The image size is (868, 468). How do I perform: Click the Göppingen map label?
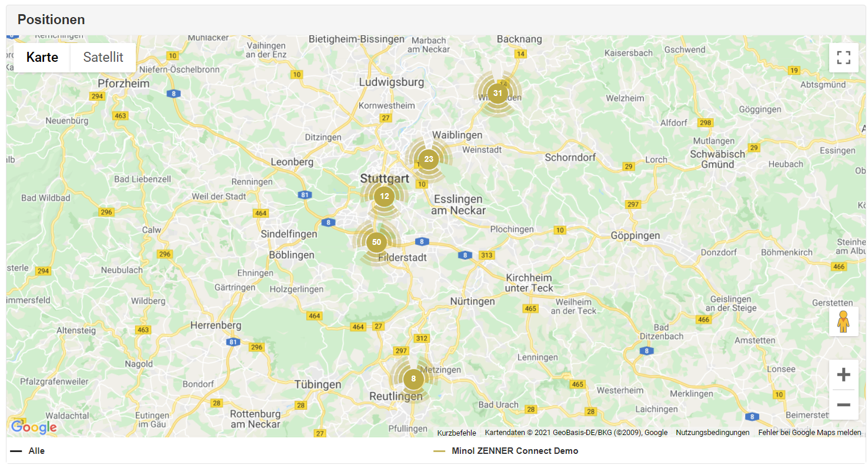[x=635, y=235]
